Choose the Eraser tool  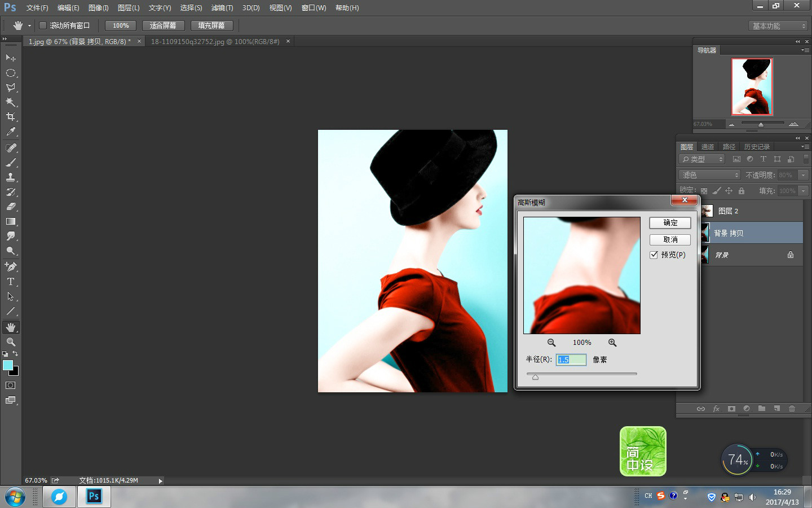tap(11, 207)
